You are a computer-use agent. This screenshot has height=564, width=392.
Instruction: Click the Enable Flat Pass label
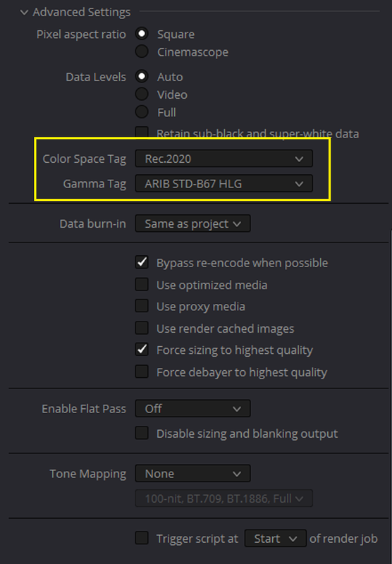click(x=84, y=409)
